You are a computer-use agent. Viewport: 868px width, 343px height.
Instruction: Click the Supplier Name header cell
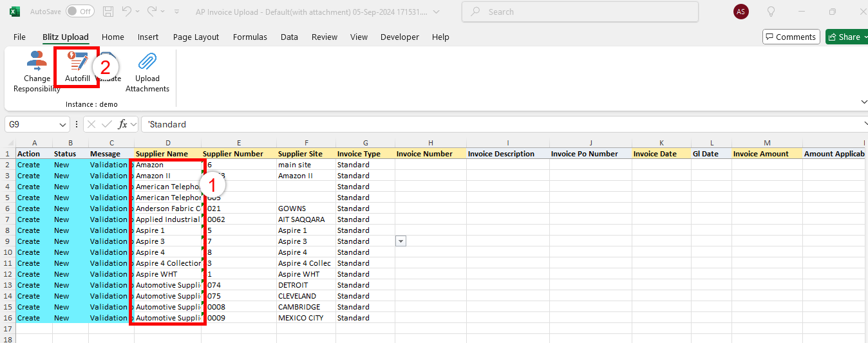point(167,154)
